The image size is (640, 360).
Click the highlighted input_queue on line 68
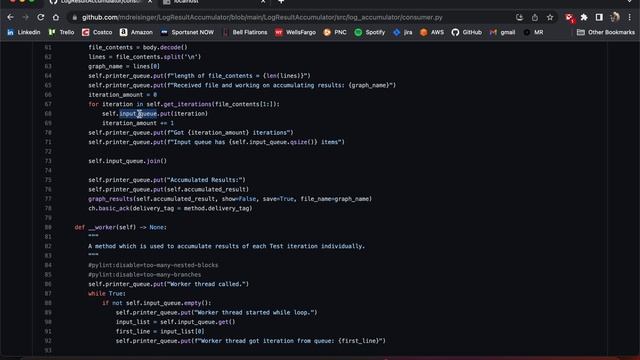pos(138,113)
